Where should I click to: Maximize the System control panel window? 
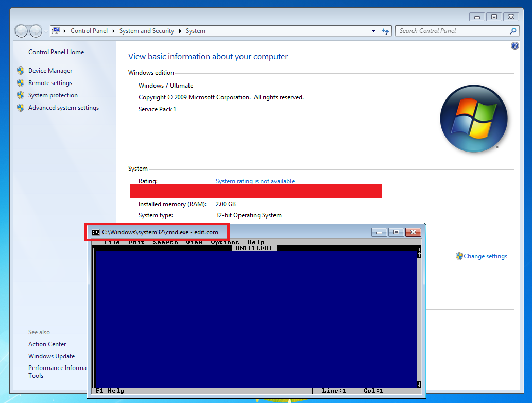[494, 16]
